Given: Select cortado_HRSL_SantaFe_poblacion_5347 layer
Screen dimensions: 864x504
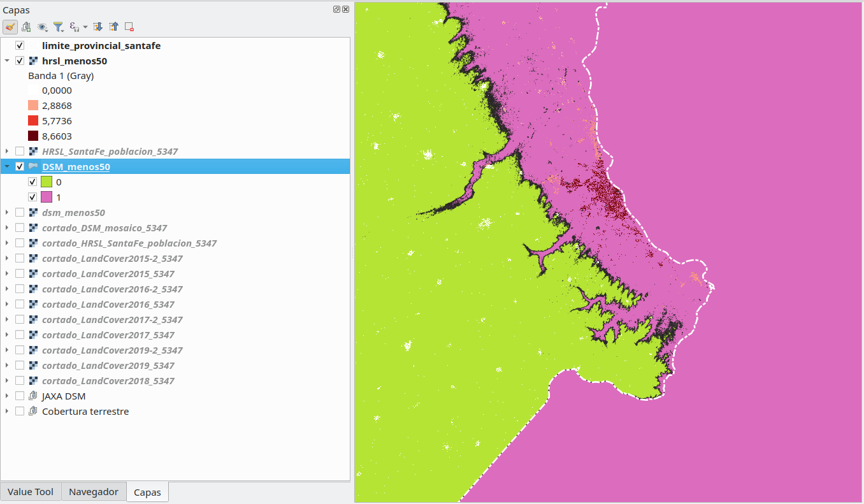Looking at the screenshot, I should (x=129, y=243).
